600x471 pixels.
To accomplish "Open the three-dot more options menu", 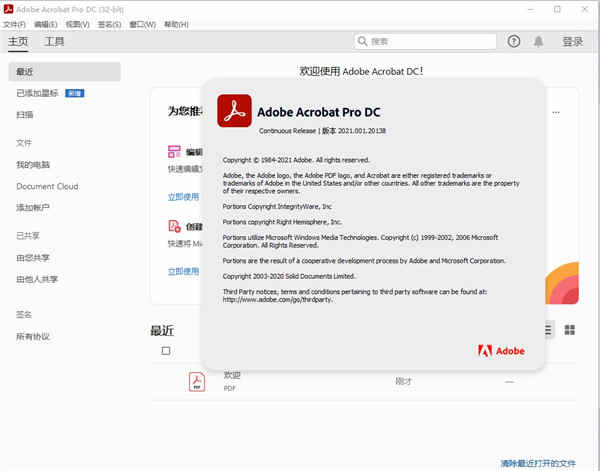I will (x=556, y=112).
